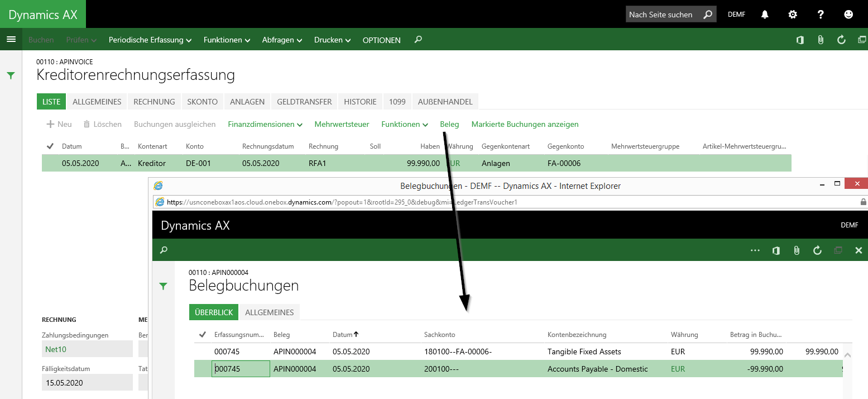Screen dimensions: 868x399
Task: Open settings gear in top bar
Action: tap(793, 15)
